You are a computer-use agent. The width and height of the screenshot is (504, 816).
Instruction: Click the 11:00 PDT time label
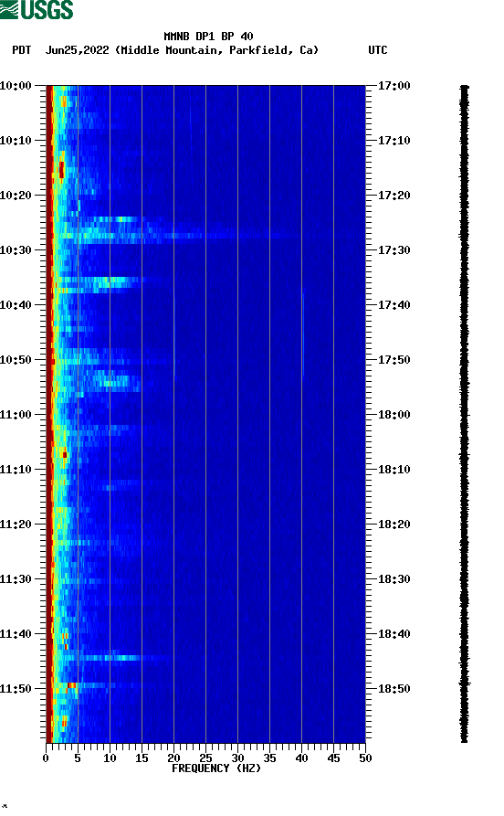tap(16, 415)
